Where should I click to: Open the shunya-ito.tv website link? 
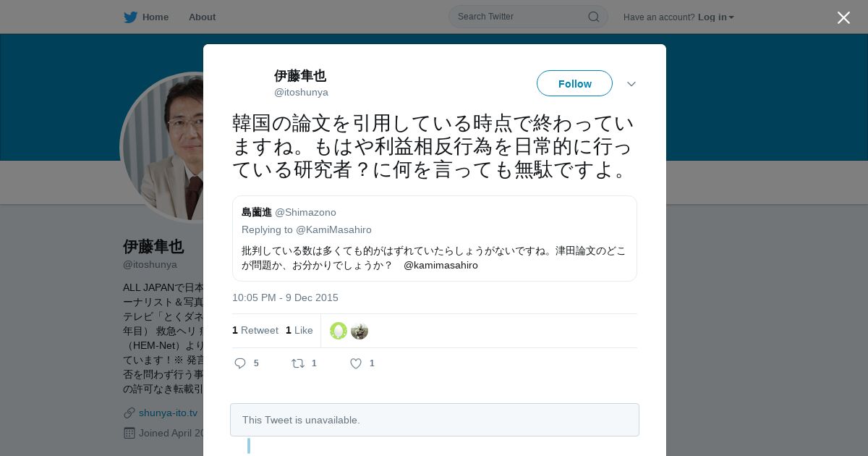[x=168, y=413]
